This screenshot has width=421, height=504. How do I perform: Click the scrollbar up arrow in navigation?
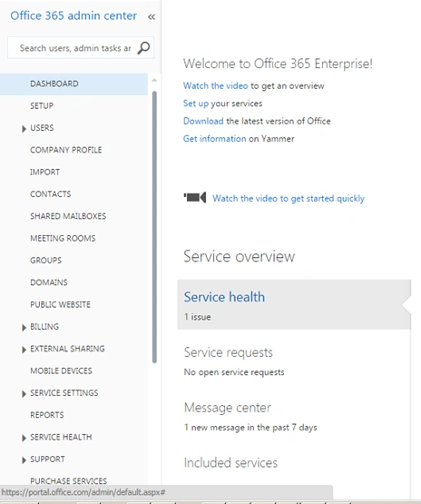pos(154,80)
